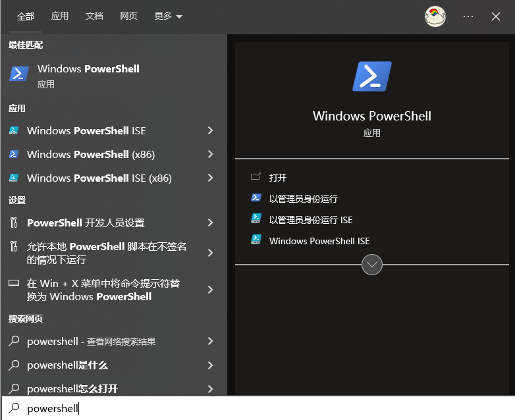Viewport: 515px width, 420px height.
Task: Switch to the 网页 filter tab
Action: tap(128, 16)
